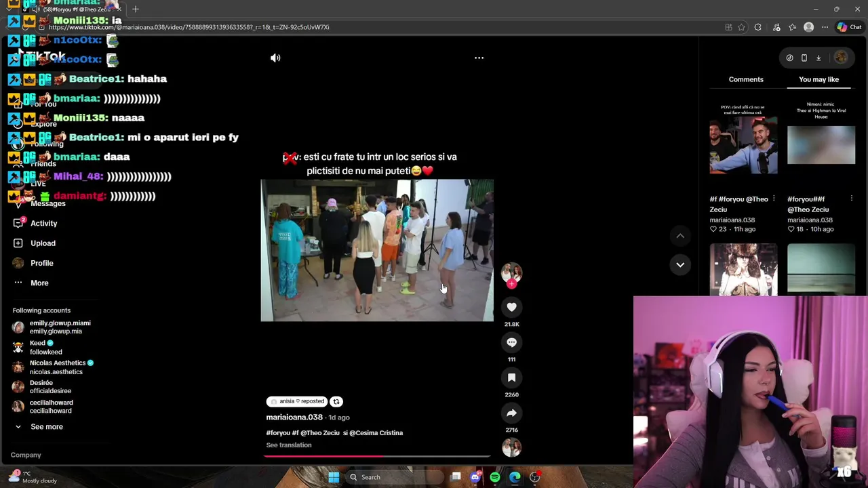Image resolution: width=868 pixels, height=488 pixels.
Task: Open third recommended curly-hair video thumbnail
Action: tap(743, 269)
